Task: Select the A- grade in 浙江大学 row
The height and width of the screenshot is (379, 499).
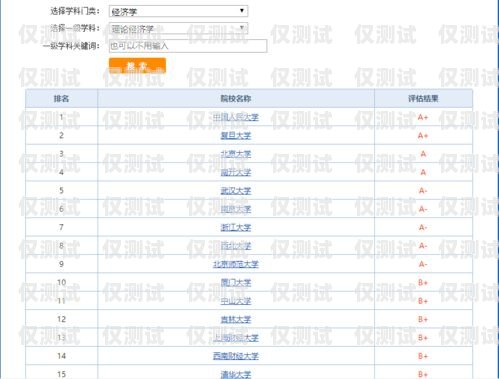Action: (423, 227)
